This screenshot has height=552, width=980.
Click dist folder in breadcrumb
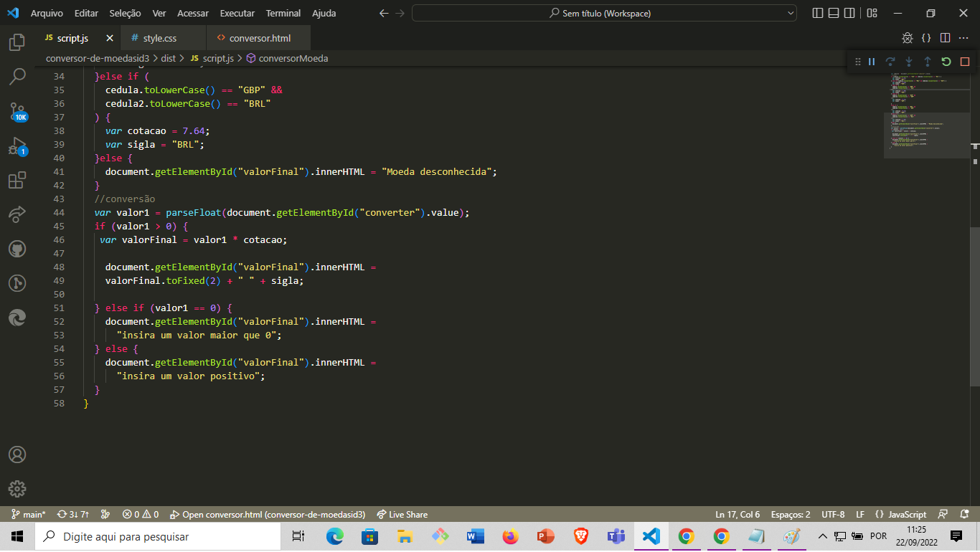169,58
